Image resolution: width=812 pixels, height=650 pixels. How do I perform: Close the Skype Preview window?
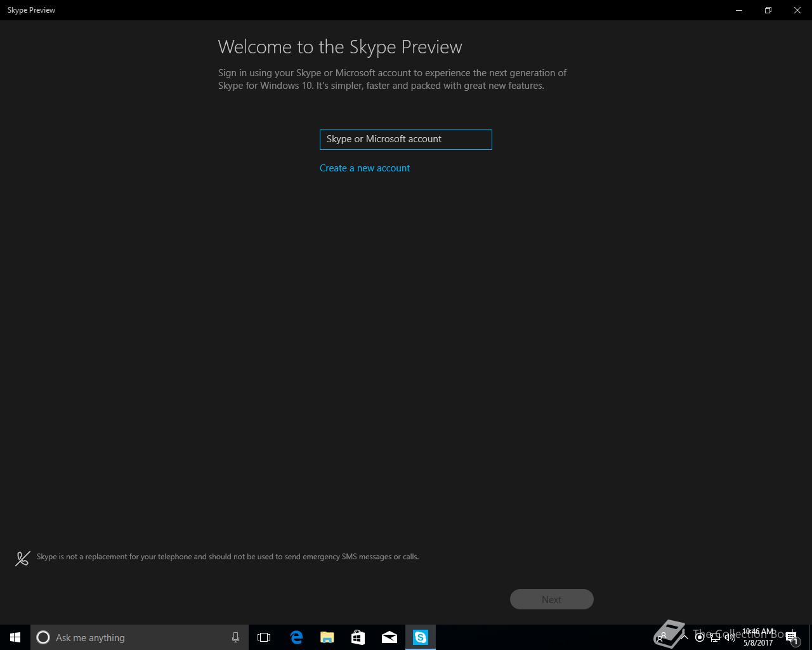(797, 10)
